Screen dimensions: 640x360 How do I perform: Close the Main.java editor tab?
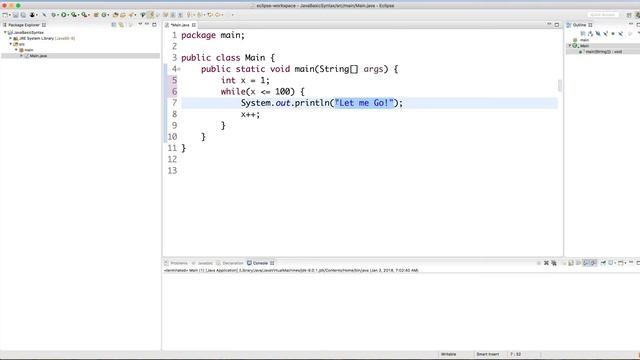194,25
